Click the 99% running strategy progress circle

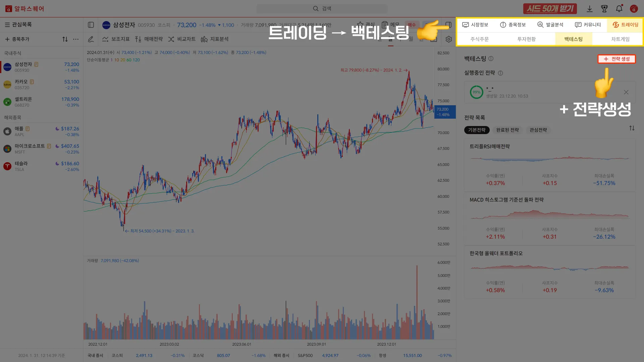point(476,92)
